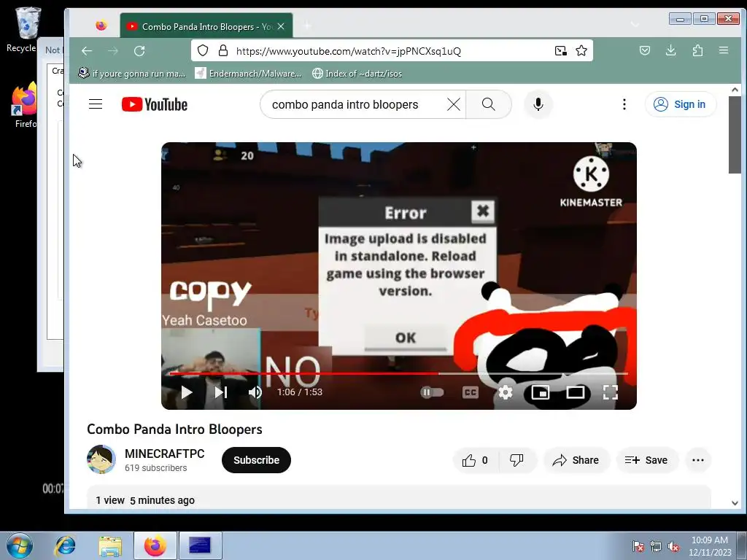Open the Endermanch/Malware bookmark

click(248, 74)
